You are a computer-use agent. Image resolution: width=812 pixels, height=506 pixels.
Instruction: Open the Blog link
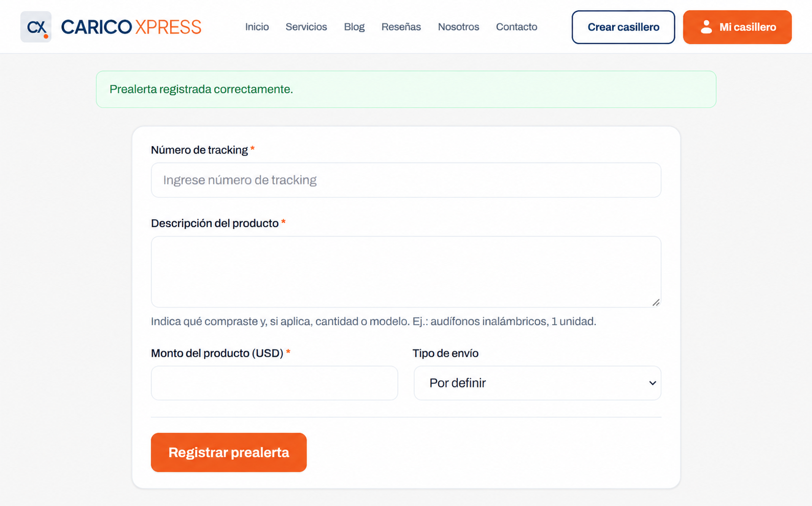[x=354, y=27]
